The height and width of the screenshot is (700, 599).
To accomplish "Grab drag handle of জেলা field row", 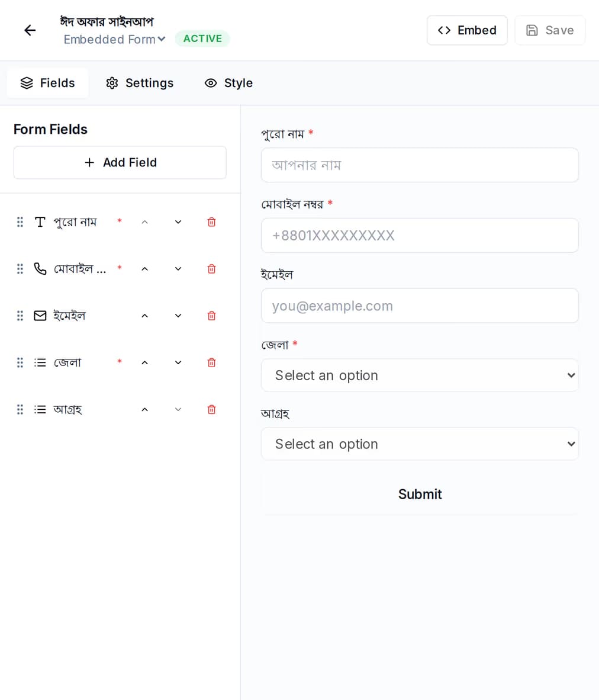I will [20, 362].
